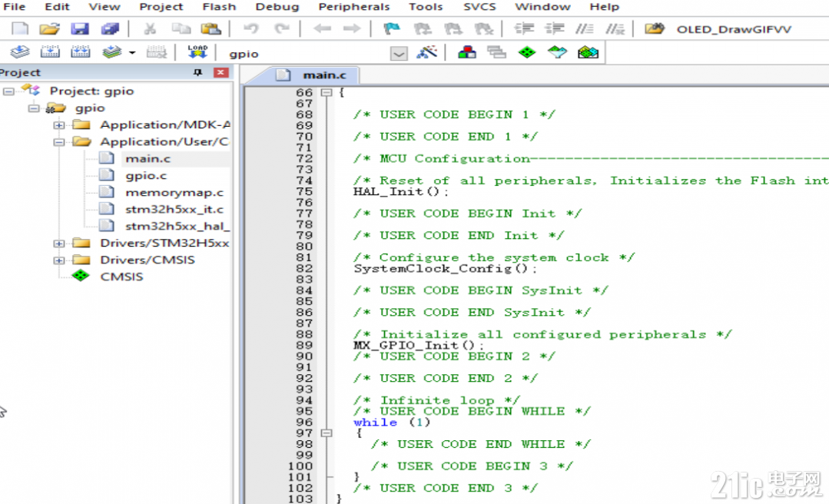Screen dimensions: 829x504
Task: Insert a bookmark with the flag icon
Action: 391,28
